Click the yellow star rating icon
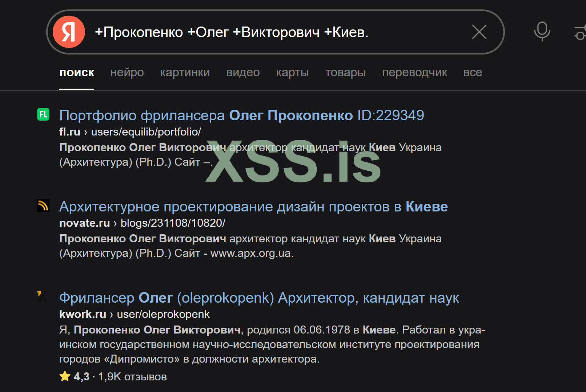 (x=65, y=376)
